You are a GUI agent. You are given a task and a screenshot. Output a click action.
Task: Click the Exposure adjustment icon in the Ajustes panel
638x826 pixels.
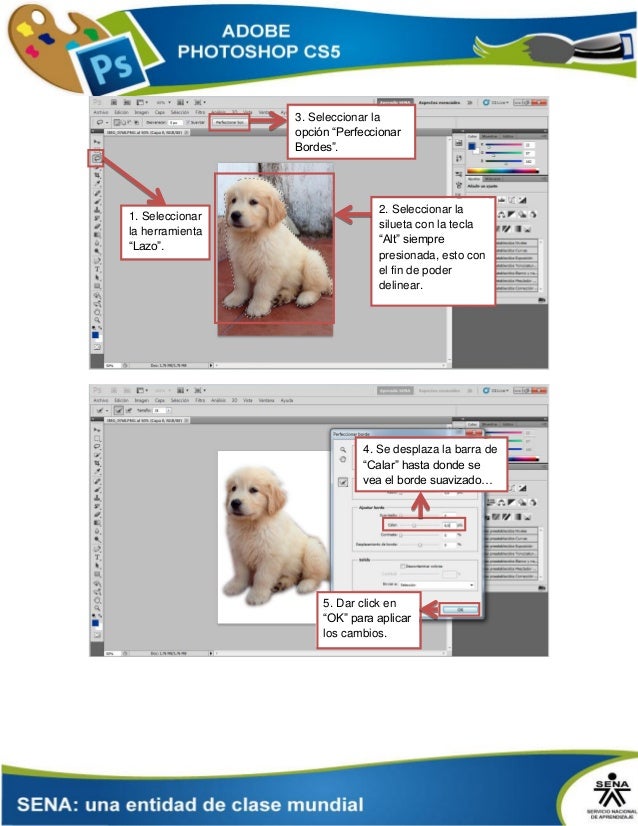(x=523, y=201)
